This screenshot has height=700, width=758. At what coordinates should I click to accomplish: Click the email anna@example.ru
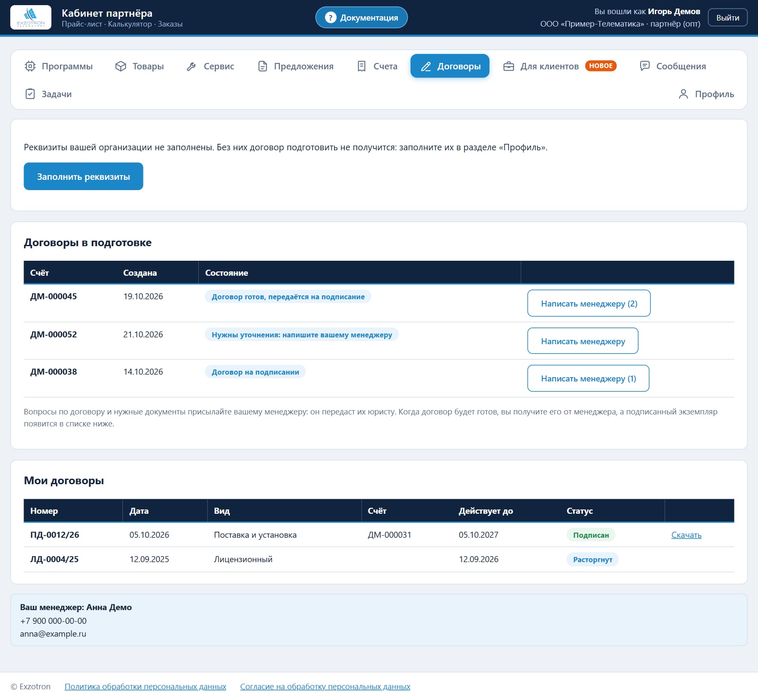click(x=53, y=634)
